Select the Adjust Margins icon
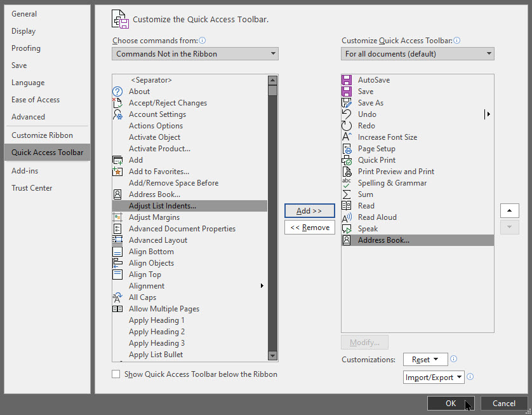The image size is (532, 415). (x=117, y=217)
